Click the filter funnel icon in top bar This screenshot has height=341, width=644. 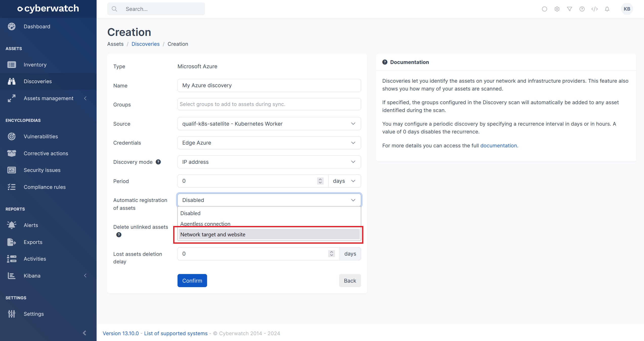click(x=569, y=9)
